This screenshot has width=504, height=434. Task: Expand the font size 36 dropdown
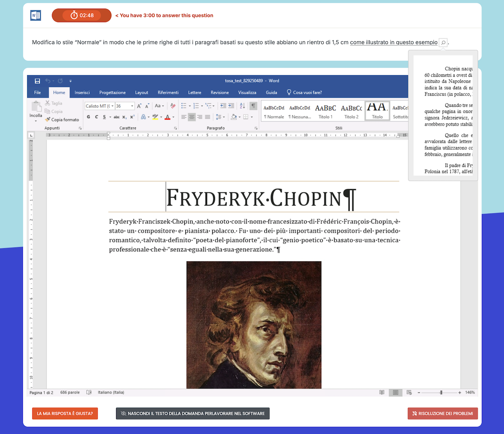point(132,106)
